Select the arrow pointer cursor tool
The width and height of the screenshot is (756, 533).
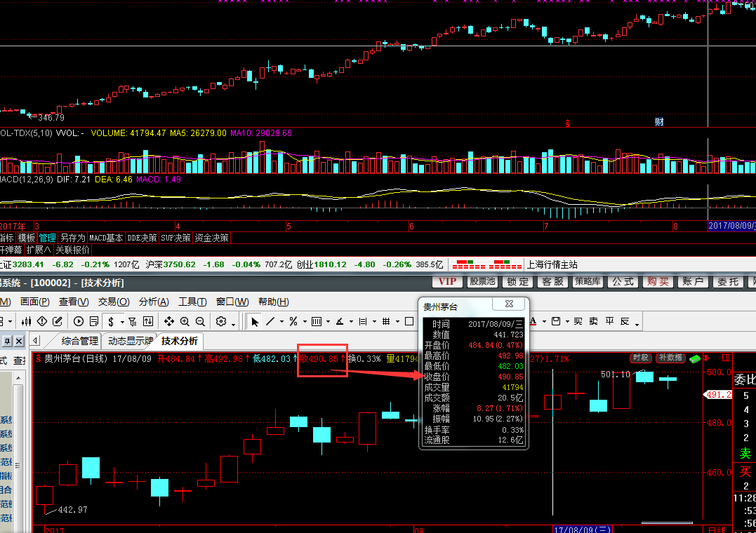255,321
